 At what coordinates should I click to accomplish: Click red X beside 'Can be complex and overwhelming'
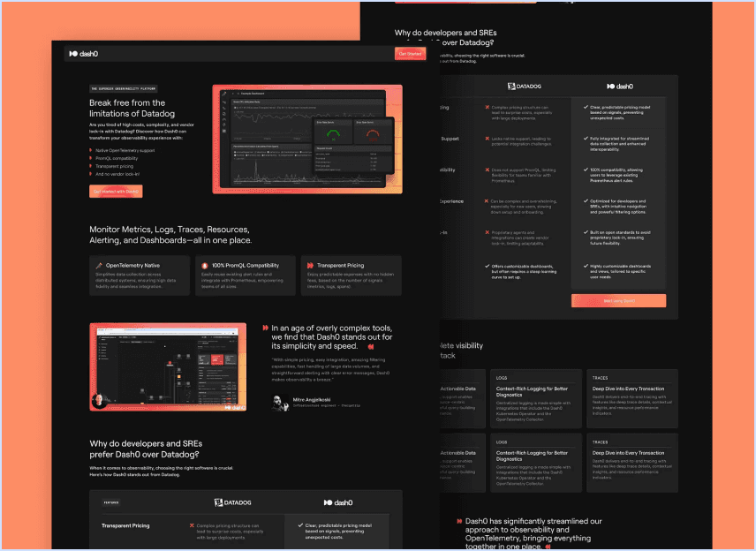click(x=487, y=201)
